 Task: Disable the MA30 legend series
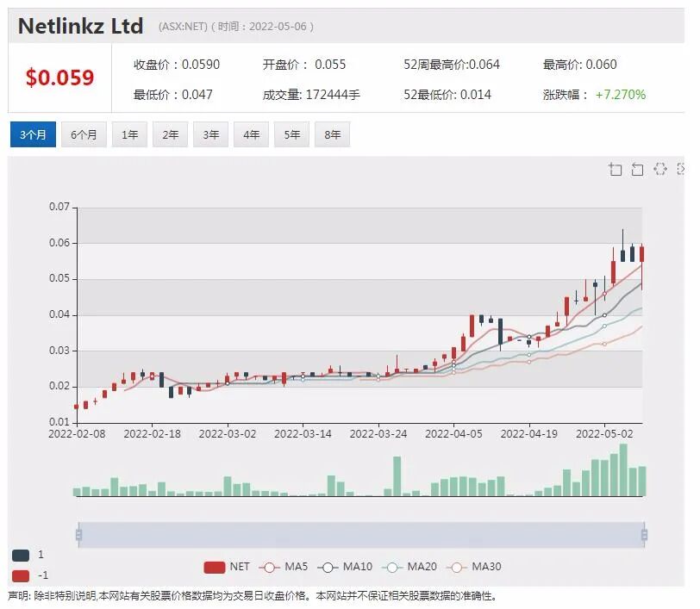click(x=474, y=567)
